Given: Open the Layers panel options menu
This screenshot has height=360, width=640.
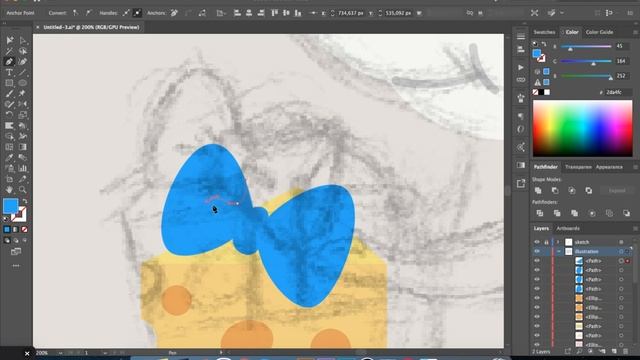Looking at the screenshot, I should (x=635, y=229).
